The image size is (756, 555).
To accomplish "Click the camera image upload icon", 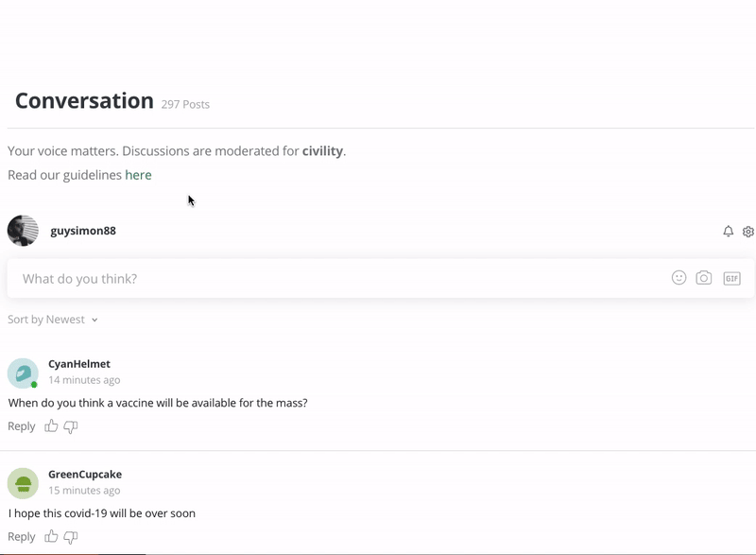I will click(x=704, y=278).
